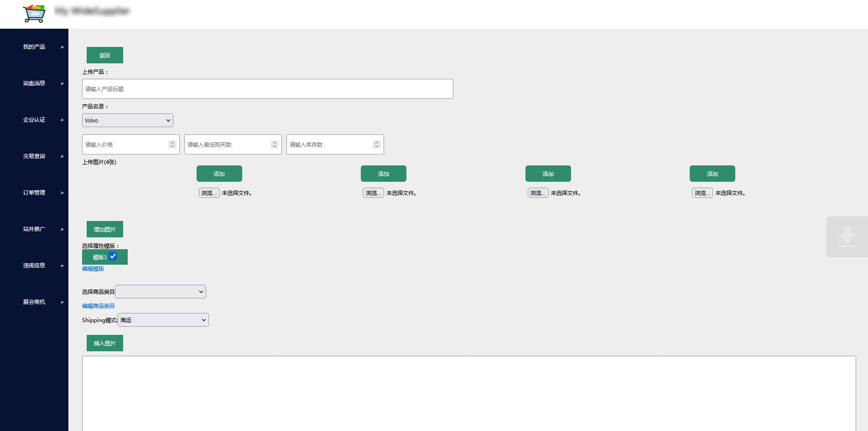Go to 订单管理 in the sidebar

(34, 193)
